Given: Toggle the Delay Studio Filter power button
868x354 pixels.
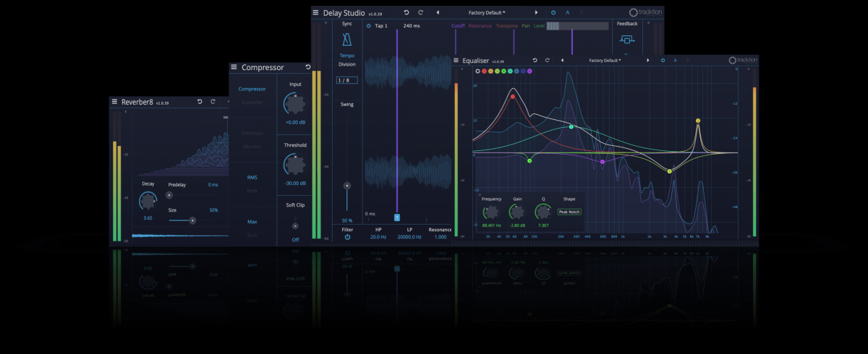Looking at the screenshot, I should pyautogui.click(x=347, y=236).
